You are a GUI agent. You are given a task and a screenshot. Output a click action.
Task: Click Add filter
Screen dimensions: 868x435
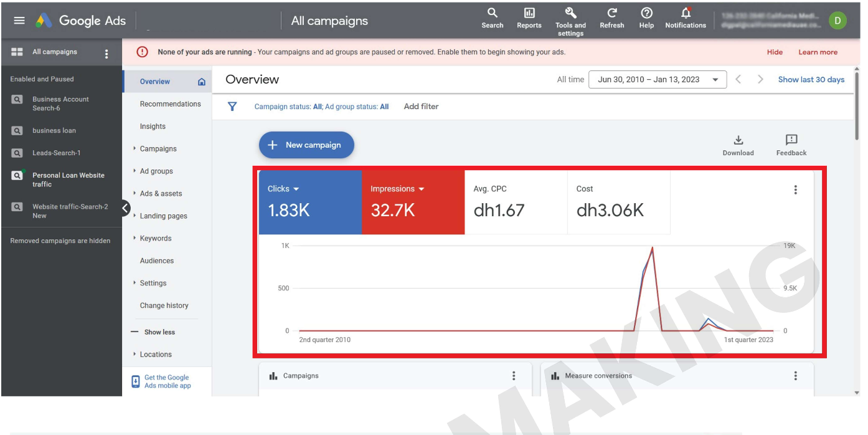point(421,107)
